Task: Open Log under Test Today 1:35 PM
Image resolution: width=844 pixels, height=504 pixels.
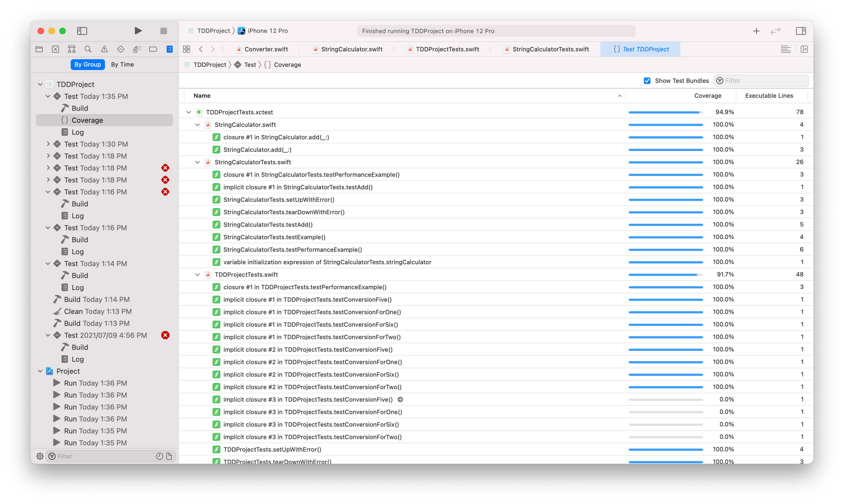Action: (78, 132)
